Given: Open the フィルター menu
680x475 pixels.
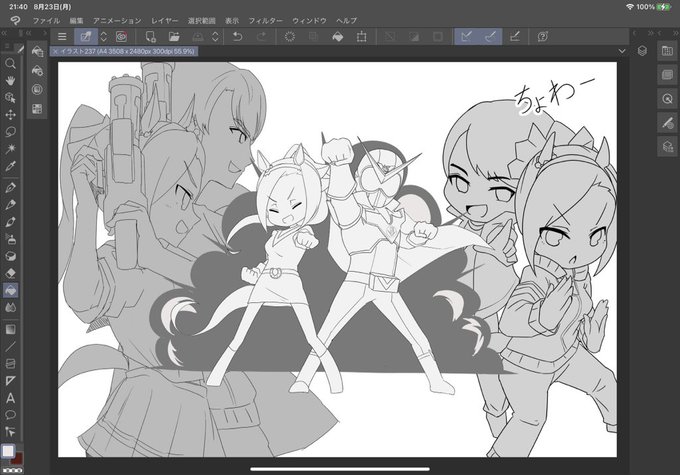Looking at the screenshot, I should [x=265, y=20].
